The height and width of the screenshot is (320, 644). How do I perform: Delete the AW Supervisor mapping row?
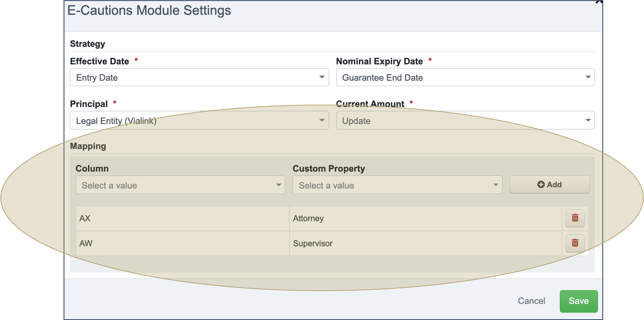pos(575,244)
